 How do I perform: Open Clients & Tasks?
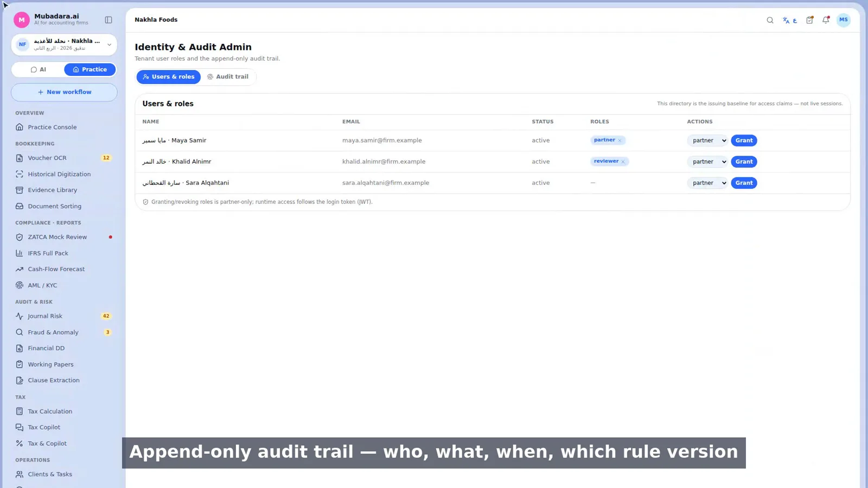click(x=64, y=474)
